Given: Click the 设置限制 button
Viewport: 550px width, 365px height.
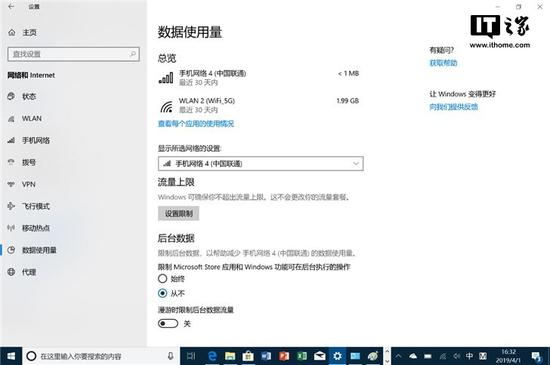Looking at the screenshot, I should pos(179,214).
